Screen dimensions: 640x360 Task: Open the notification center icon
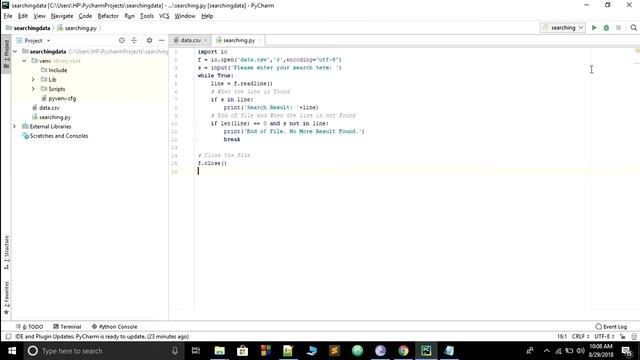tap(627, 351)
